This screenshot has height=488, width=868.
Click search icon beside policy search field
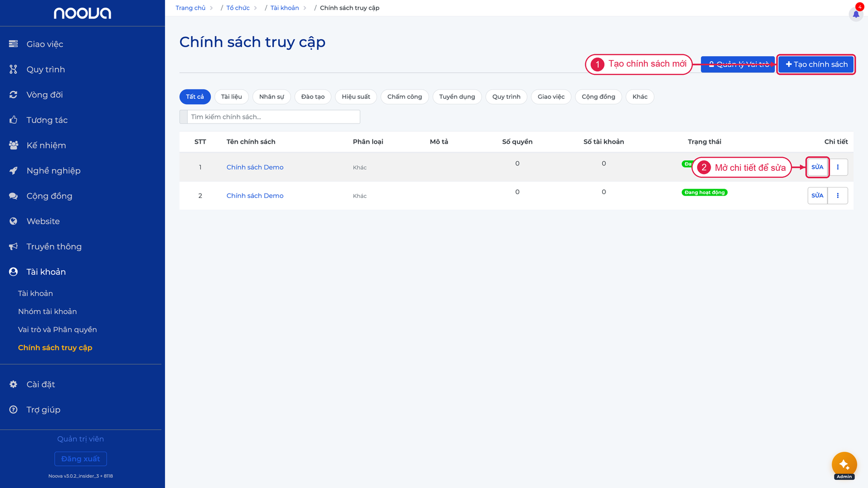[183, 117]
